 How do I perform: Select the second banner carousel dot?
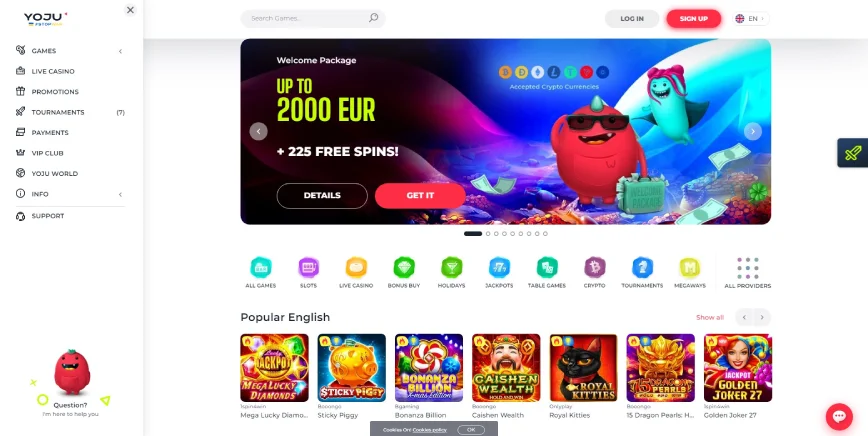(x=488, y=234)
